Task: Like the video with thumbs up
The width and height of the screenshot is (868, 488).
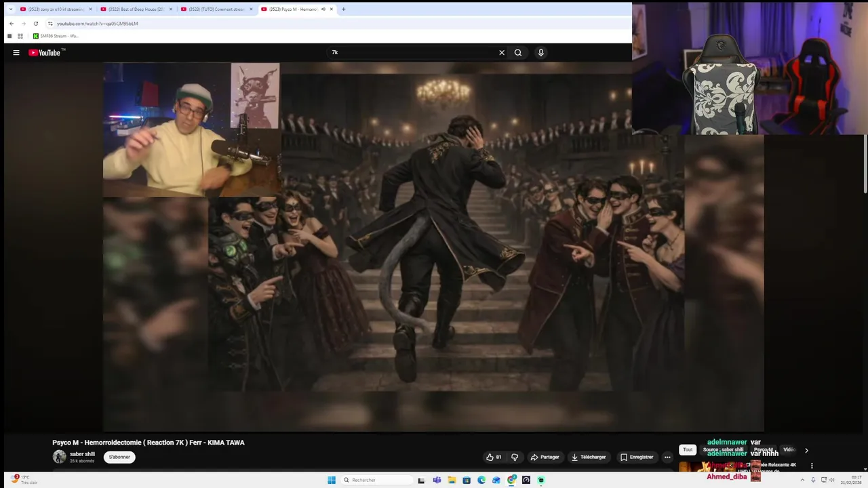Action: 494,457
